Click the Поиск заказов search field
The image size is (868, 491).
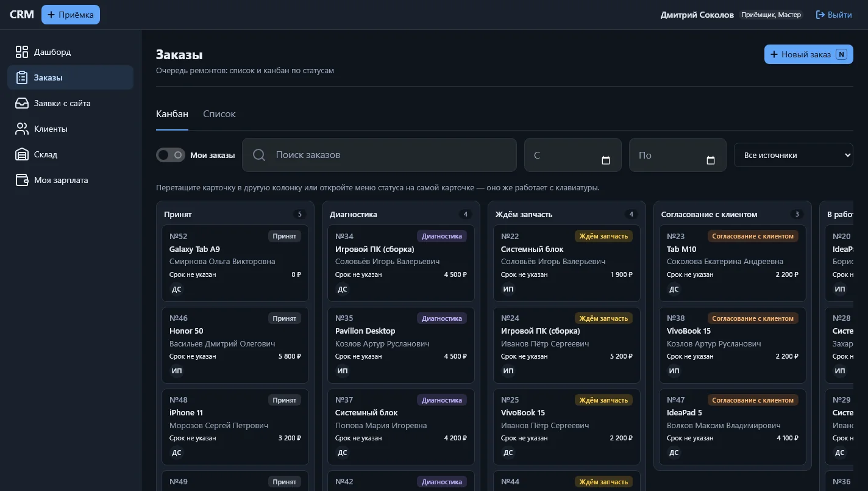[379, 155]
